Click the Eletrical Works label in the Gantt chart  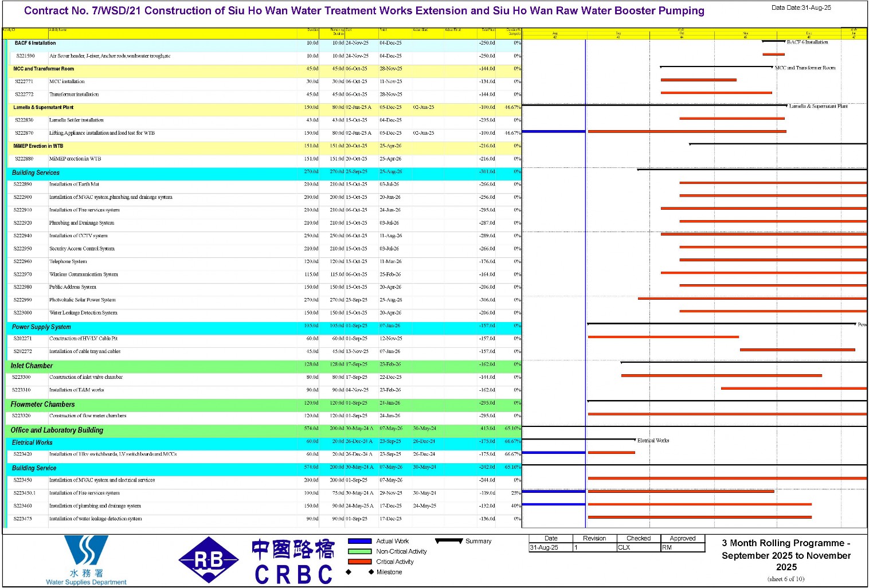click(x=653, y=441)
